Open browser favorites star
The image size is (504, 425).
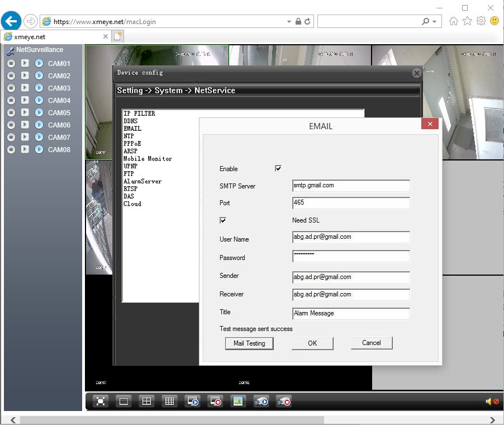point(467,21)
